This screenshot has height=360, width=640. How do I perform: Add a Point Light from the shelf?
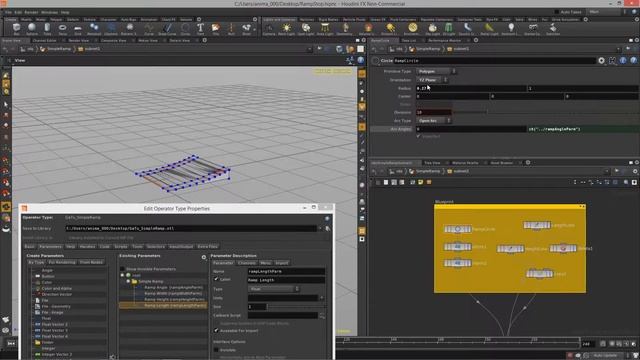point(287,29)
